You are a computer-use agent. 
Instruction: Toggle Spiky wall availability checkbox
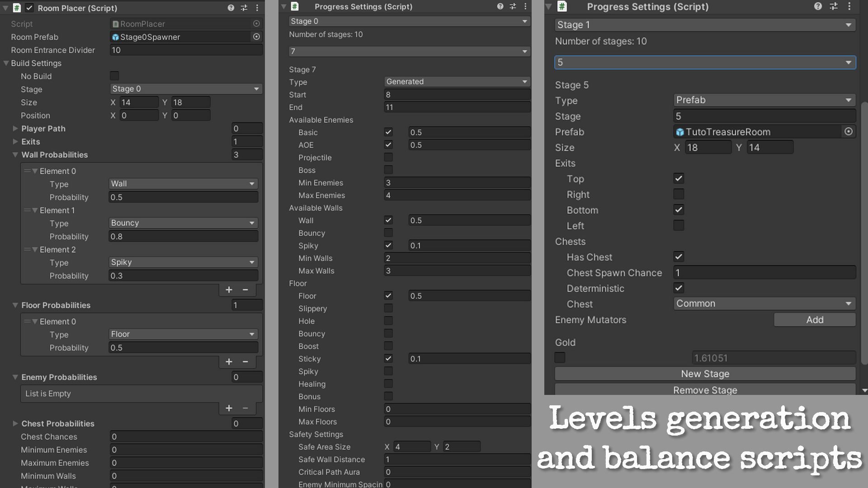(x=388, y=245)
